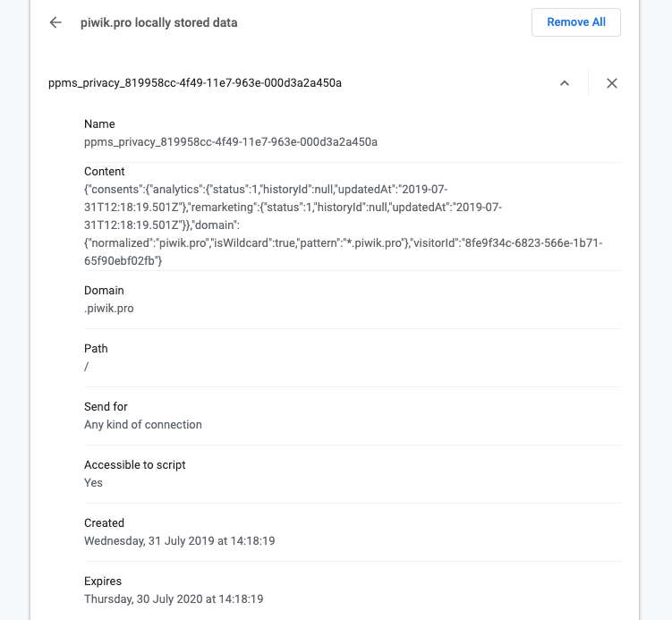Select the 'Any kind of connection' value
Screen dimensions: 672x620
pyautogui.click(x=143, y=424)
